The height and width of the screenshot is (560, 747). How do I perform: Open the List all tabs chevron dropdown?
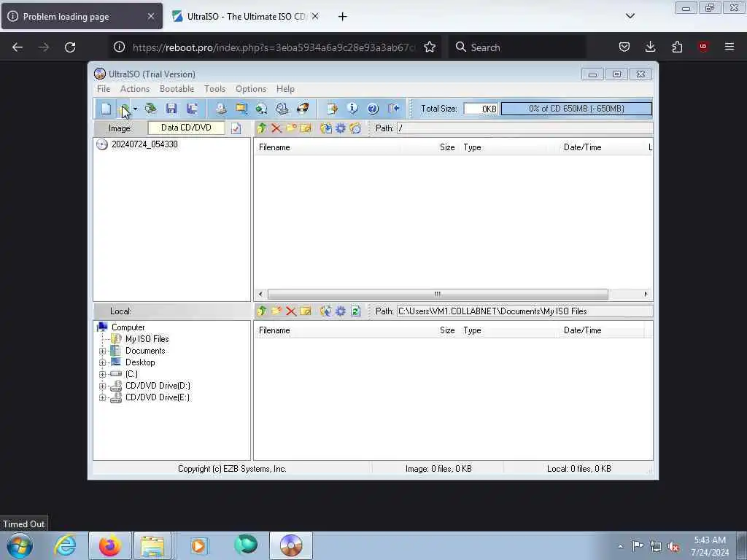630,16
